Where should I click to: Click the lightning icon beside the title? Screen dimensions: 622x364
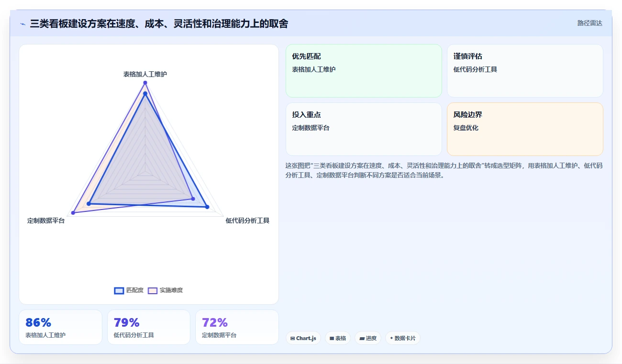(x=22, y=24)
